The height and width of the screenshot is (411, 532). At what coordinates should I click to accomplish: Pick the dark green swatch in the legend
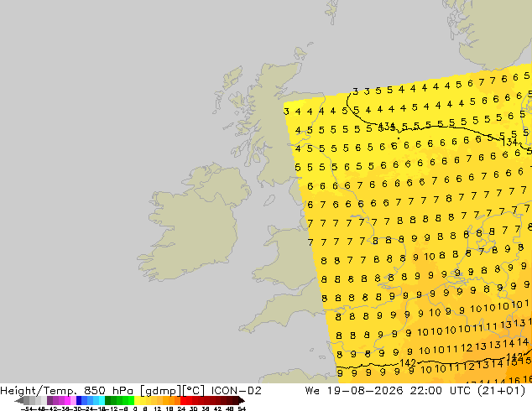pyautogui.click(x=107, y=400)
